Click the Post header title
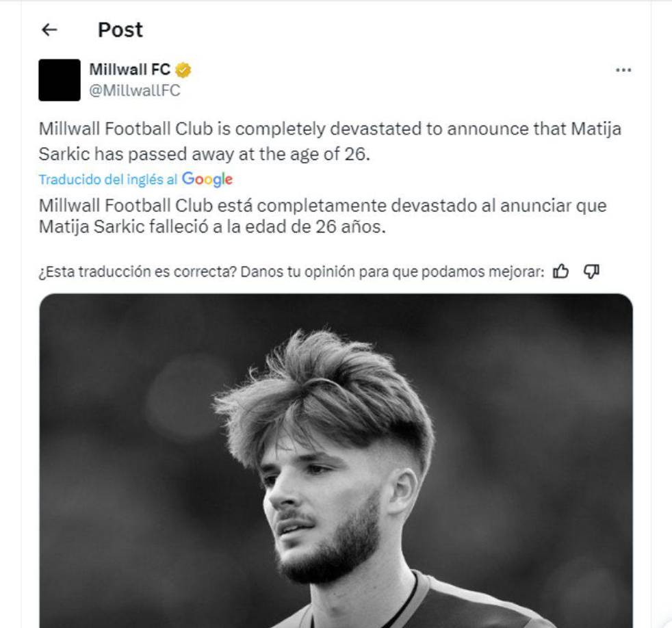The width and height of the screenshot is (672, 628). pyautogui.click(x=120, y=29)
